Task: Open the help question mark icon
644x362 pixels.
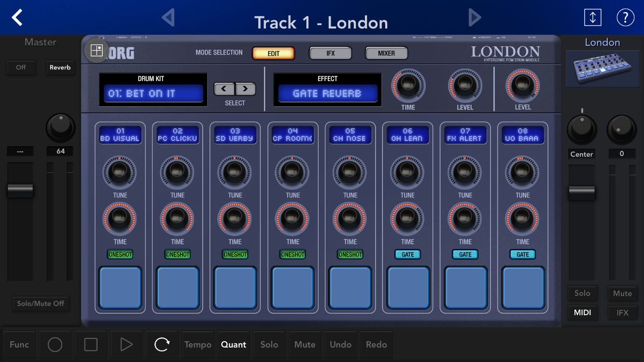Action: click(625, 17)
